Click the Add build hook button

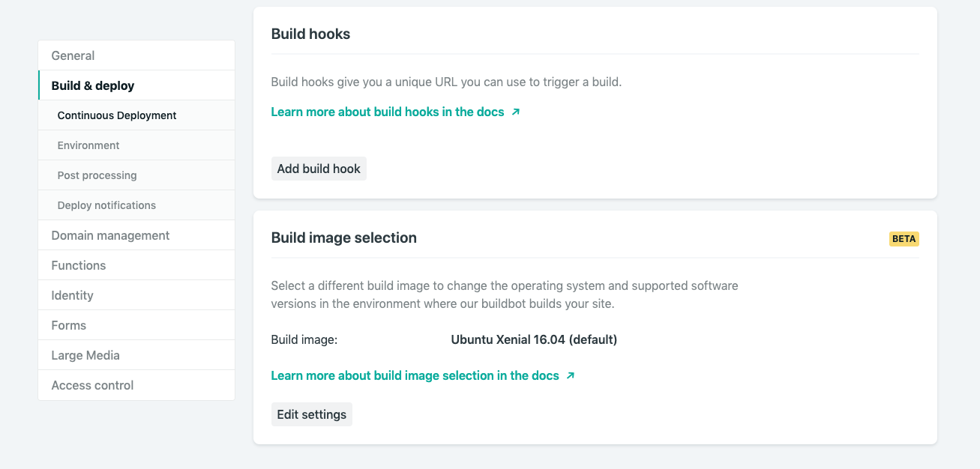(319, 168)
